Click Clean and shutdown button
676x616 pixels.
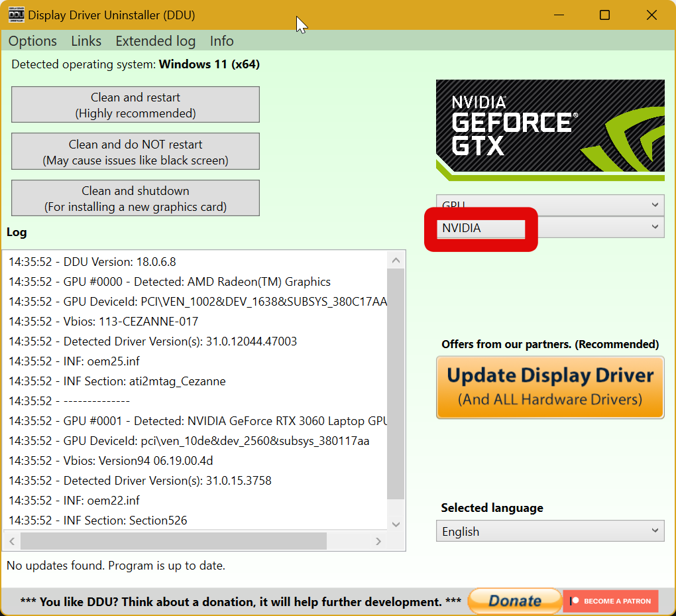(135, 198)
